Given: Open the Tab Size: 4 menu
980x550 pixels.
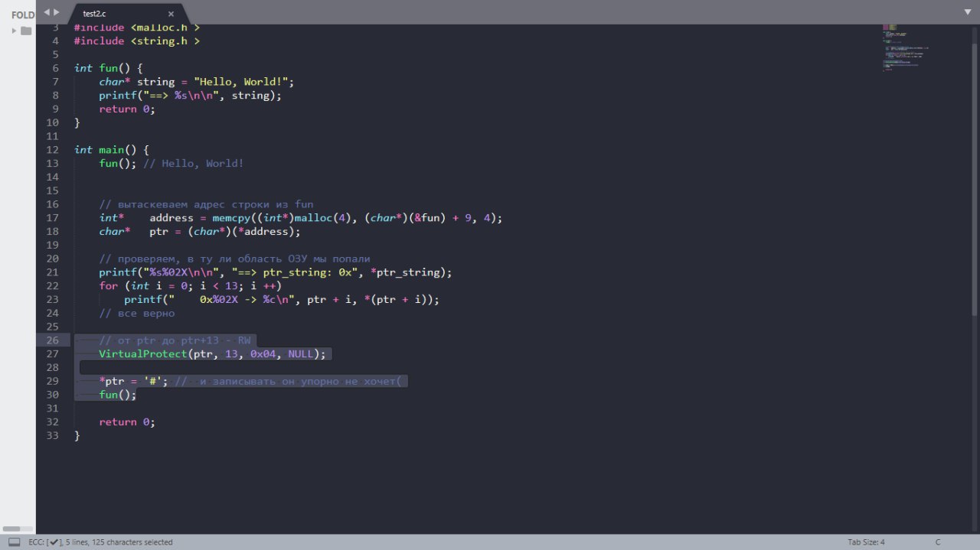Looking at the screenshot, I should tap(866, 542).
